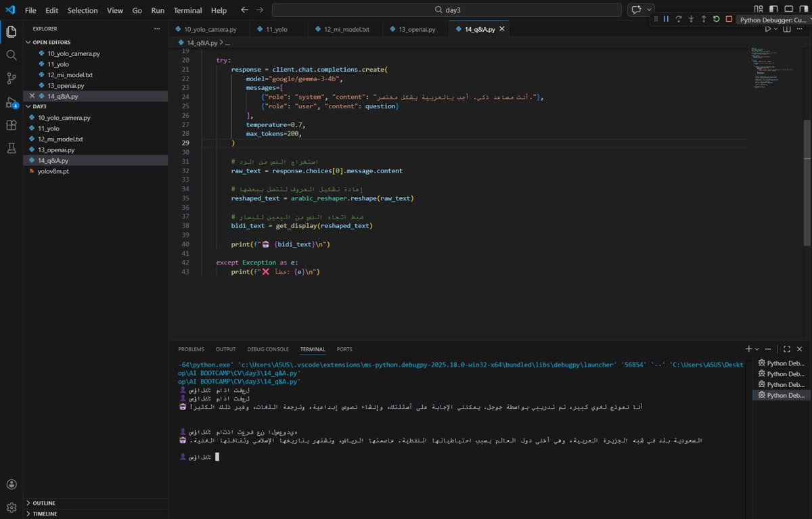Maximize the terminal panel size

pyautogui.click(x=787, y=349)
